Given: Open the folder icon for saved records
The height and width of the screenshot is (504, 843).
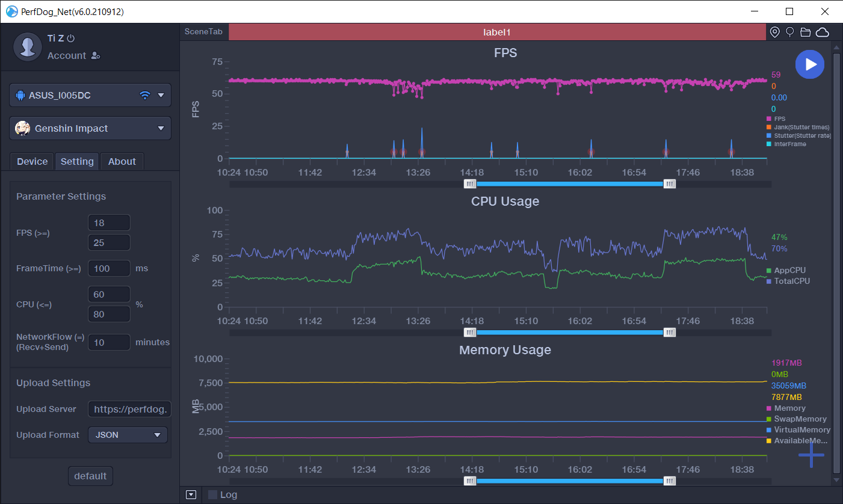Looking at the screenshot, I should (806, 32).
